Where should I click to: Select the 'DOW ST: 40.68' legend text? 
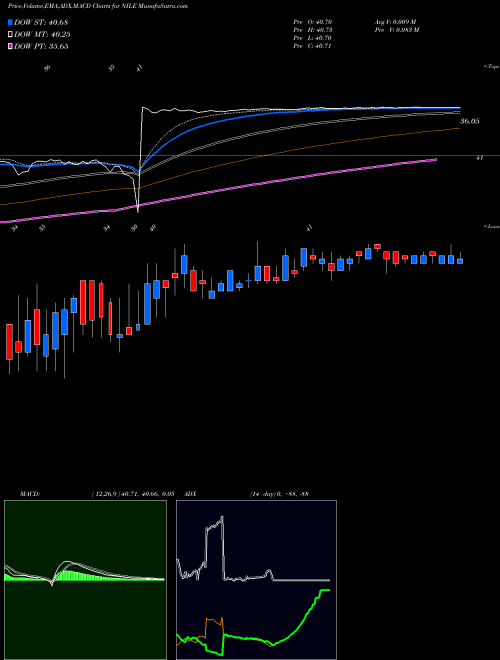(41, 23)
